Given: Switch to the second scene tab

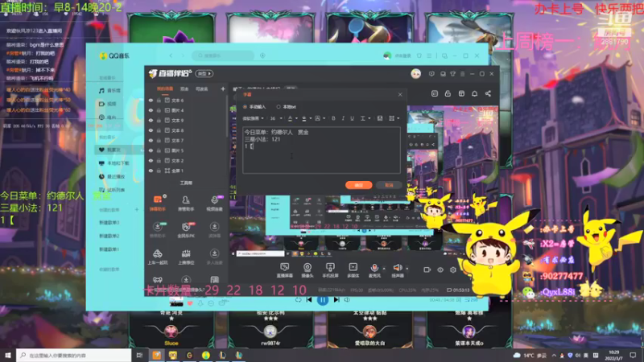Looking at the screenshot, I should coord(184,88).
